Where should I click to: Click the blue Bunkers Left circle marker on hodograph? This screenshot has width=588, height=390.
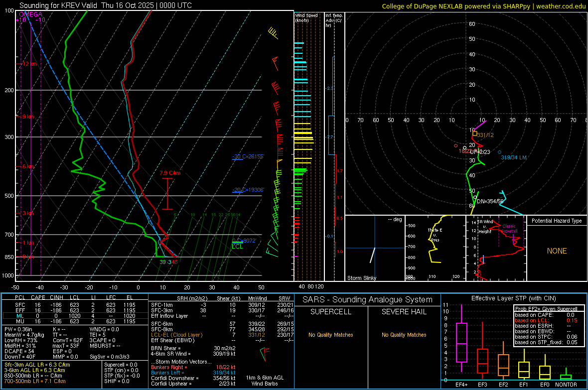coord(499,152)
